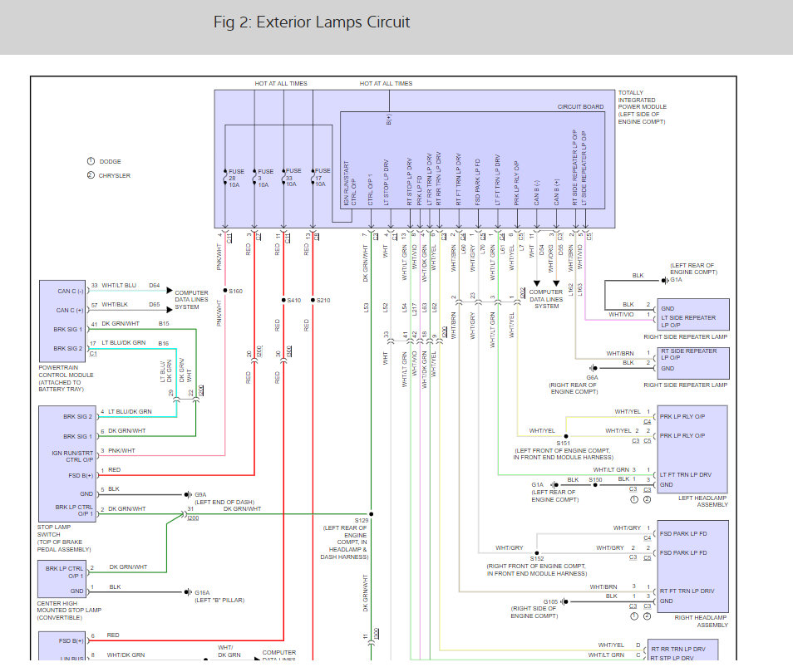Viewport: 793px width, 672px height.
Task: Click 'LT FT TRN LP DRV' in left headlamp box
Action: (685, 475)
